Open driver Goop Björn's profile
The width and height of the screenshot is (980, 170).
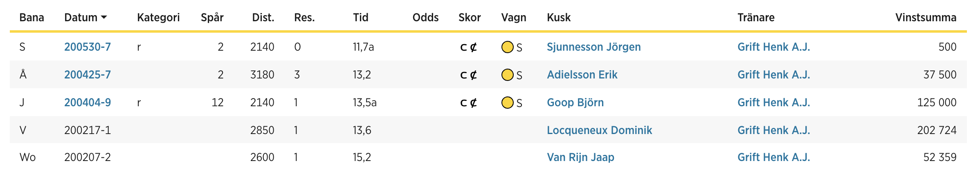coord(575,103)
